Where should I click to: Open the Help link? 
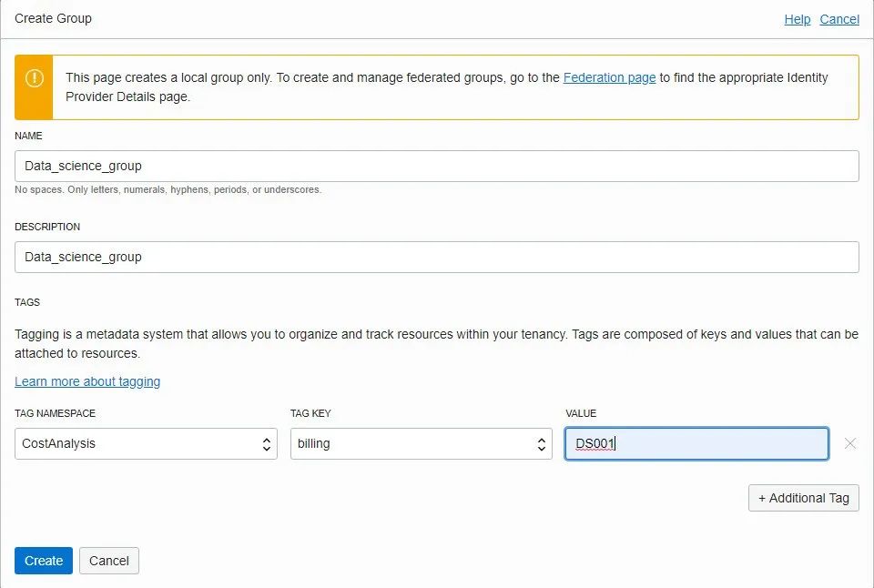pyautogui.click(x=797, y=19)
